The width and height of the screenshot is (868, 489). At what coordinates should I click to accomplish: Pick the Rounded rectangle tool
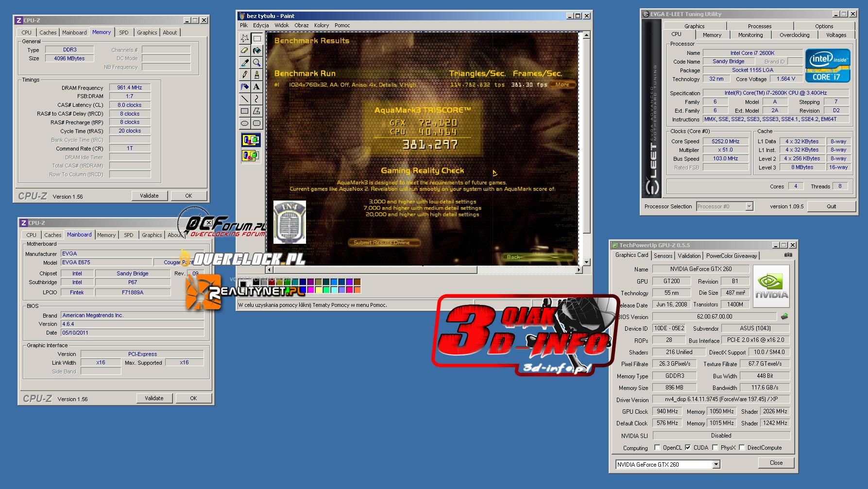257,123
